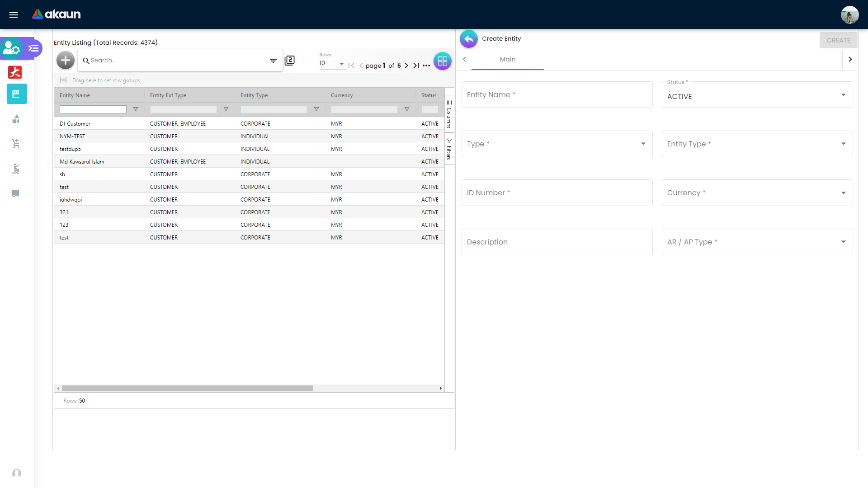Click the CREATE button
Screen dimensions: 868x488
pos(839,40)
